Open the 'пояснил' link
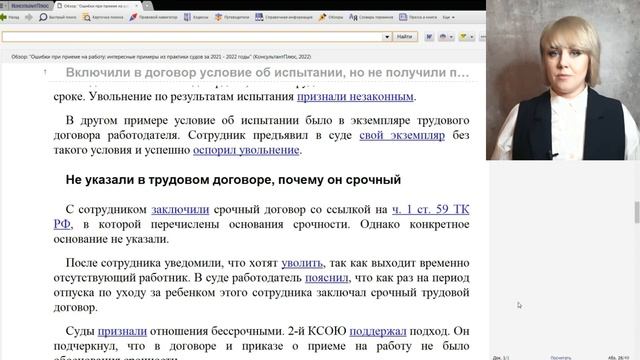This screenshot has width=640, height=360. [327, 278]
